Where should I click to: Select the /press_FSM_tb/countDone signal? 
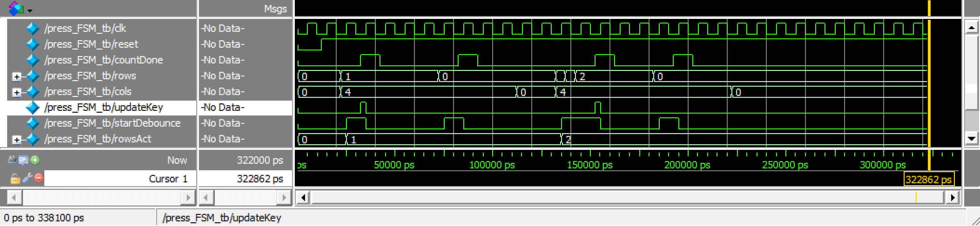coord(103,60)
